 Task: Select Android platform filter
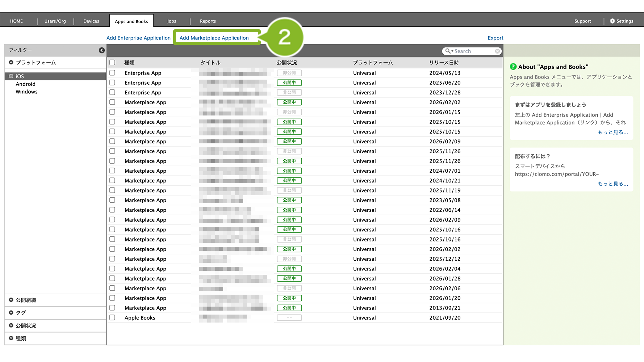pos(25,84)
